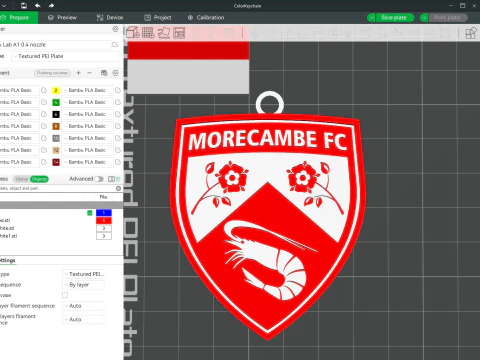Edit preset for filament 4 green
480x360 pixels.
[118, 102]
